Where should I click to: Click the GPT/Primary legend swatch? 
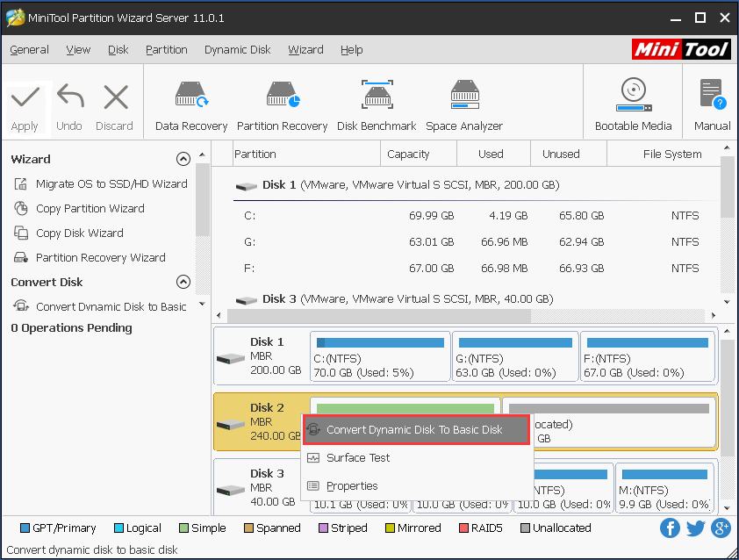tap(25, 528)
